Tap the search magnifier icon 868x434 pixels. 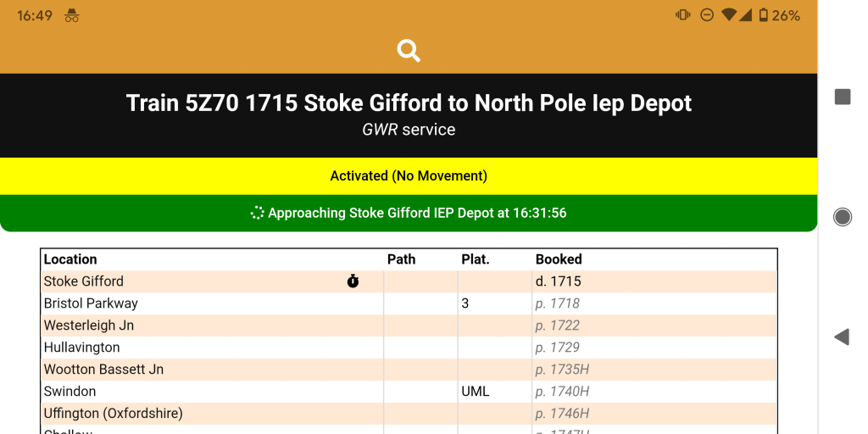pos(409,51)
